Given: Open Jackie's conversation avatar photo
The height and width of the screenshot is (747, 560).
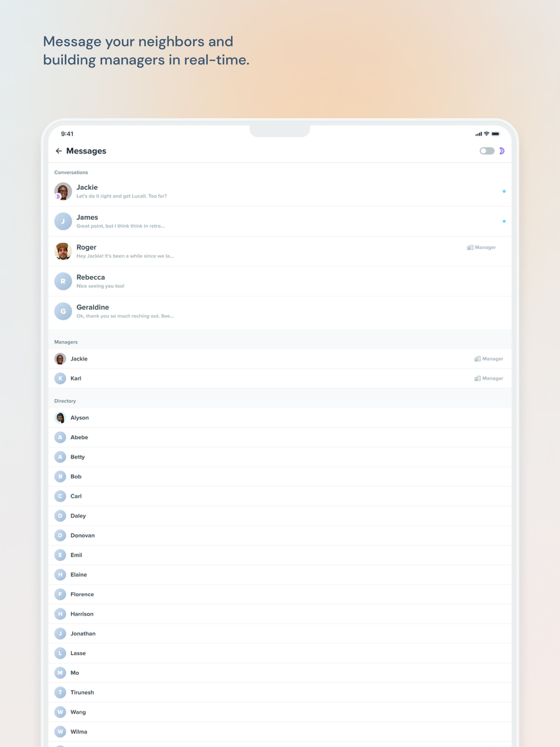Looking at the screenshot, I should [63, 192].
